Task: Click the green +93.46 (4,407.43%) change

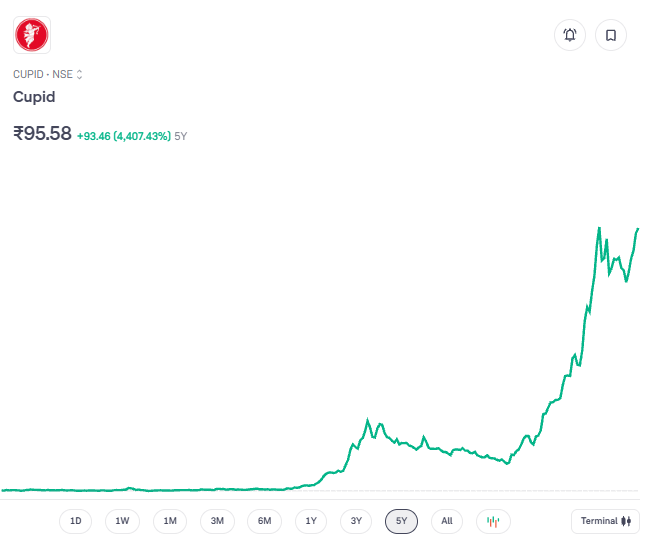Action: coord(123,135)
